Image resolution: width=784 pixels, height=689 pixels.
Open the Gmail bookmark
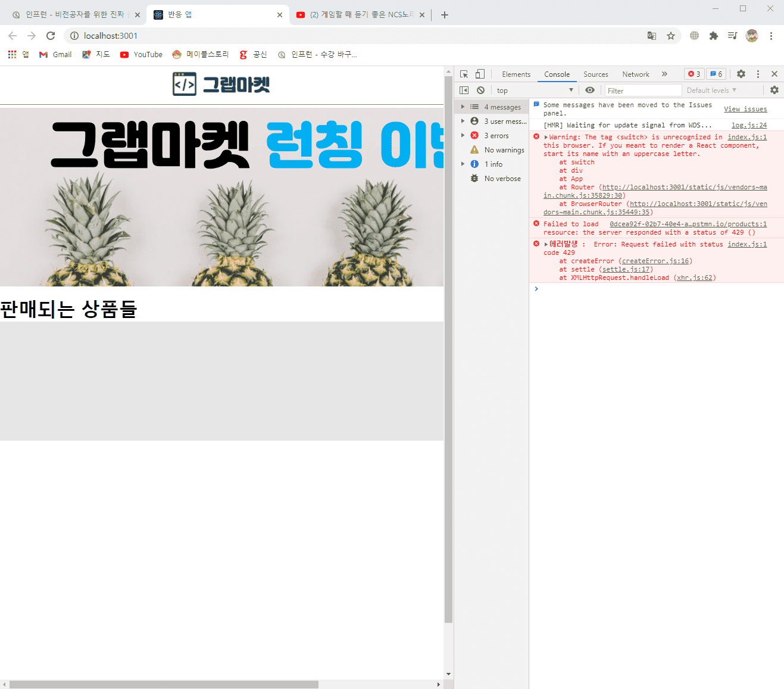coord(55,54)
